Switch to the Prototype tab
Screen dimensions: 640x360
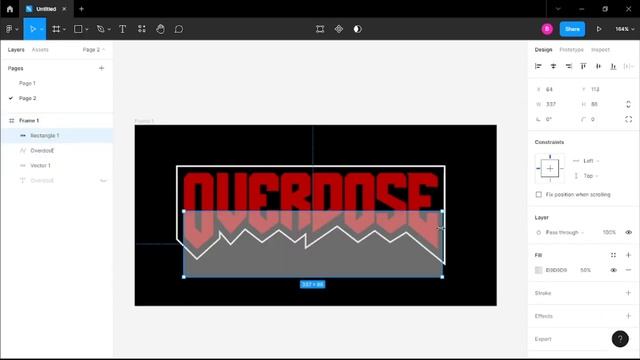click(x=571, y=49)
